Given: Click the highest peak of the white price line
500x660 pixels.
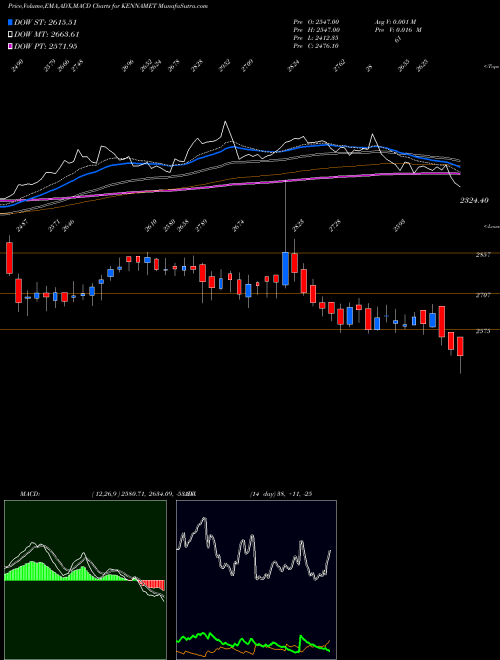Looking at the screenshot, I should 225,122.
